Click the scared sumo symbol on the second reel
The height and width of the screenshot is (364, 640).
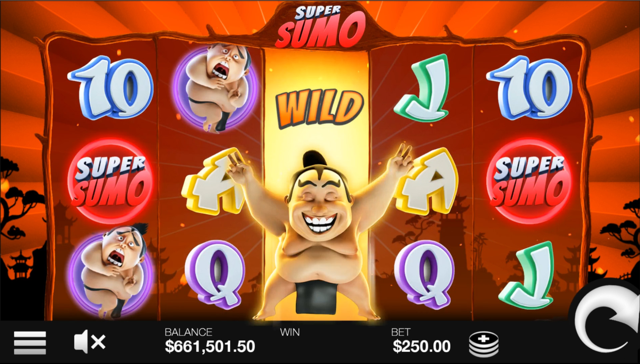(x=216, y=88)
